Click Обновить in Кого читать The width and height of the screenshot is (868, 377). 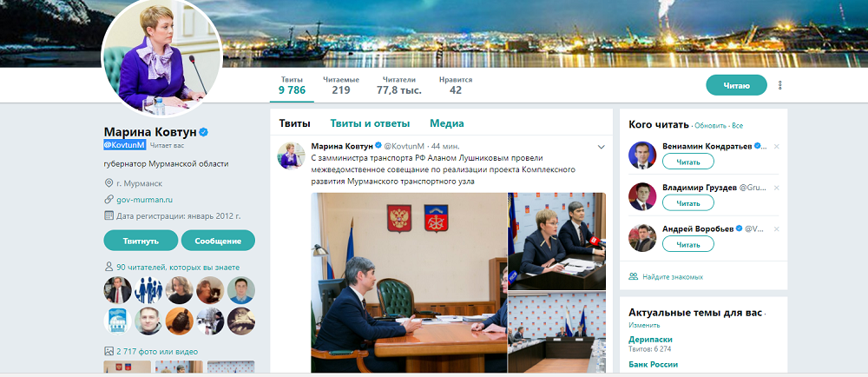click(710, 126)
